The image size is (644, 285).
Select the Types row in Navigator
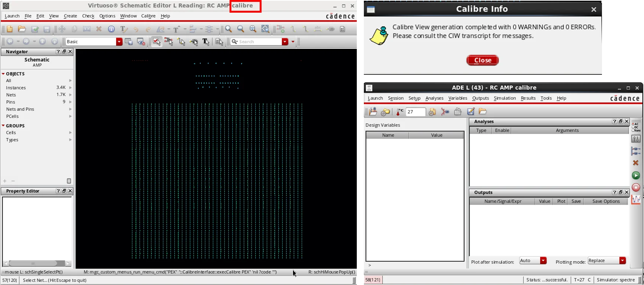coord(37,140)
